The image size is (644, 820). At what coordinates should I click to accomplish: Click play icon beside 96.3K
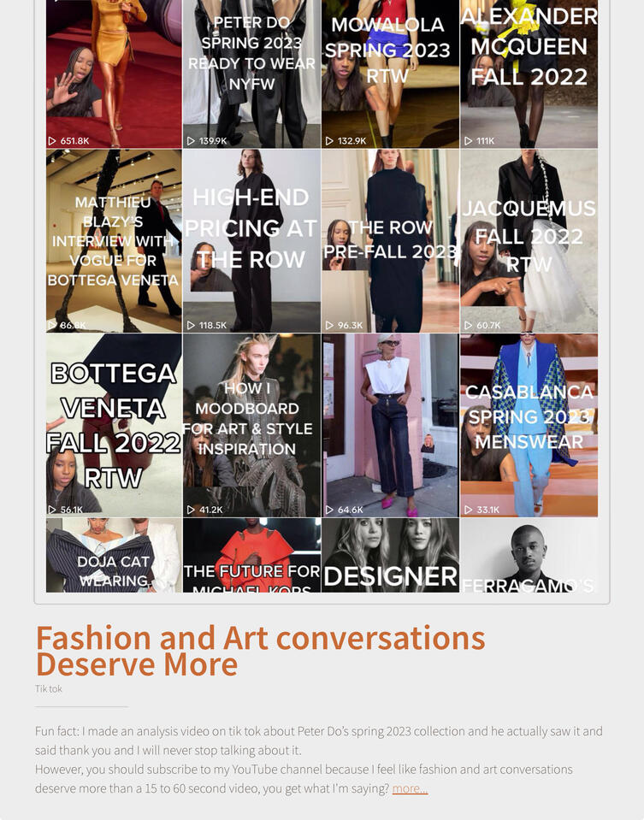(x=329, y=325)
